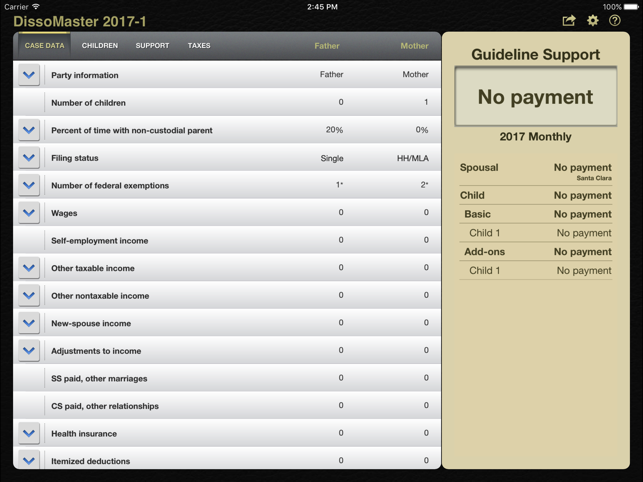Tap the DissoMaster 2017-1 title
Screen dimensions: 643x482
[80, 21]
